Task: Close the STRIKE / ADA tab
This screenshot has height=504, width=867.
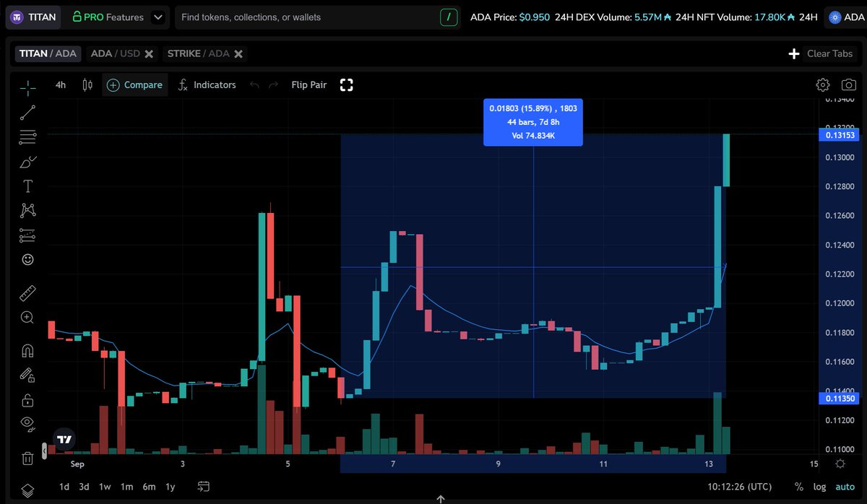Action: tap(238, 53)
